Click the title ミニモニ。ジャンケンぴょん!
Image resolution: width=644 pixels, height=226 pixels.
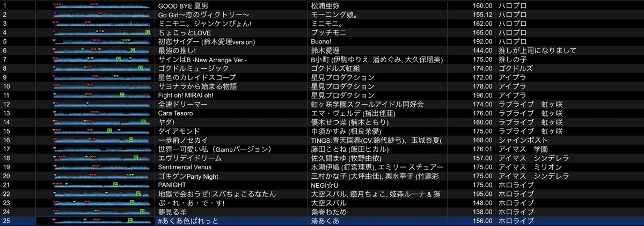(x=205, y=24)
